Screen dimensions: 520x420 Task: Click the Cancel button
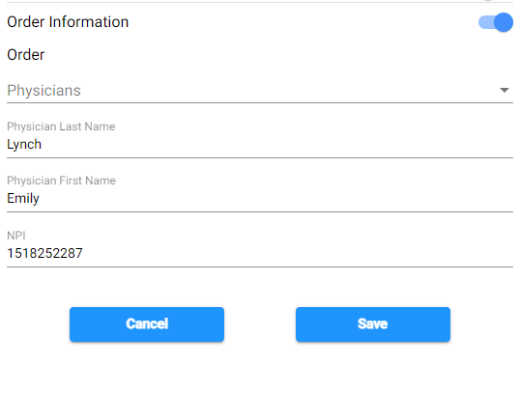(147, 324)
